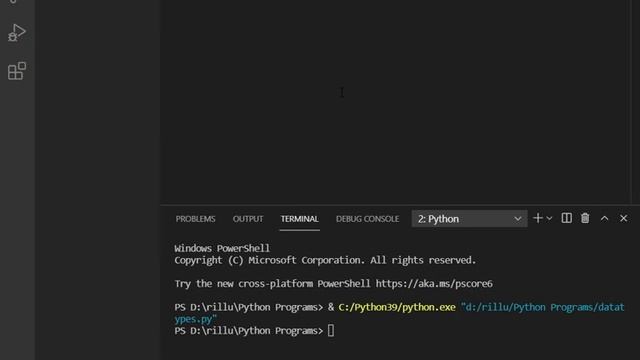Switch to the Output tab
Viewport: 640px width, 360px height.
click(248, 219)
